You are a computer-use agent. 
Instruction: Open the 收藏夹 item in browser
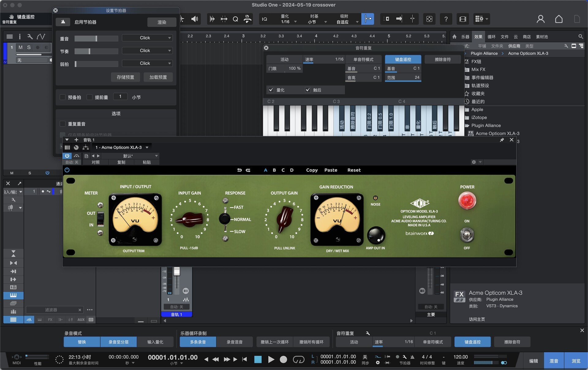pos(478,94)
